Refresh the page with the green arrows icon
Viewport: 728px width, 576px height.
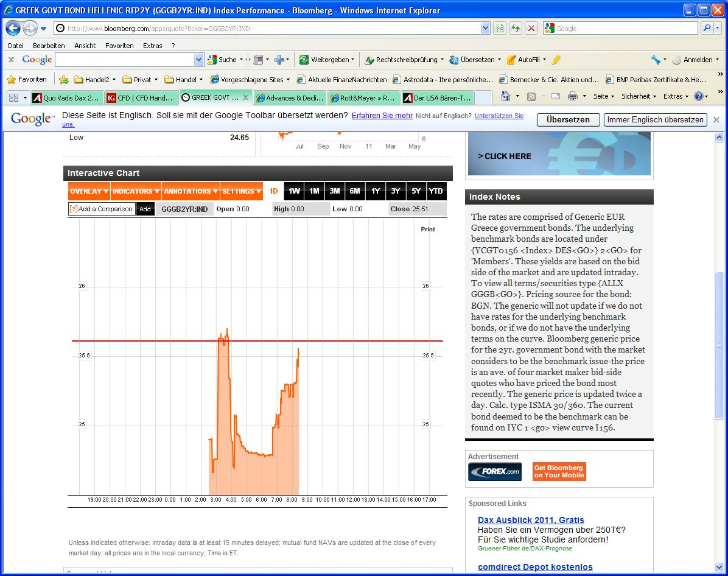(516, 29)
